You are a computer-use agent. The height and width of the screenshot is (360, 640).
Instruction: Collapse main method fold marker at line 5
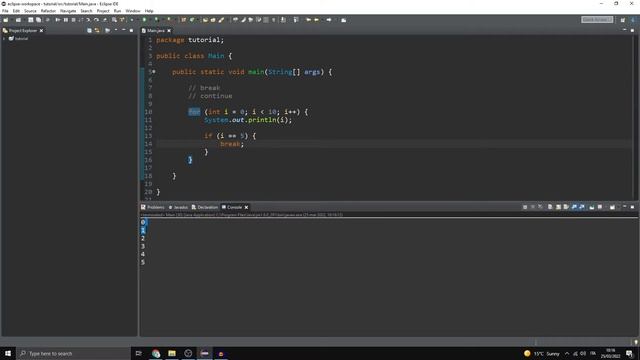[x=154, y=72]
